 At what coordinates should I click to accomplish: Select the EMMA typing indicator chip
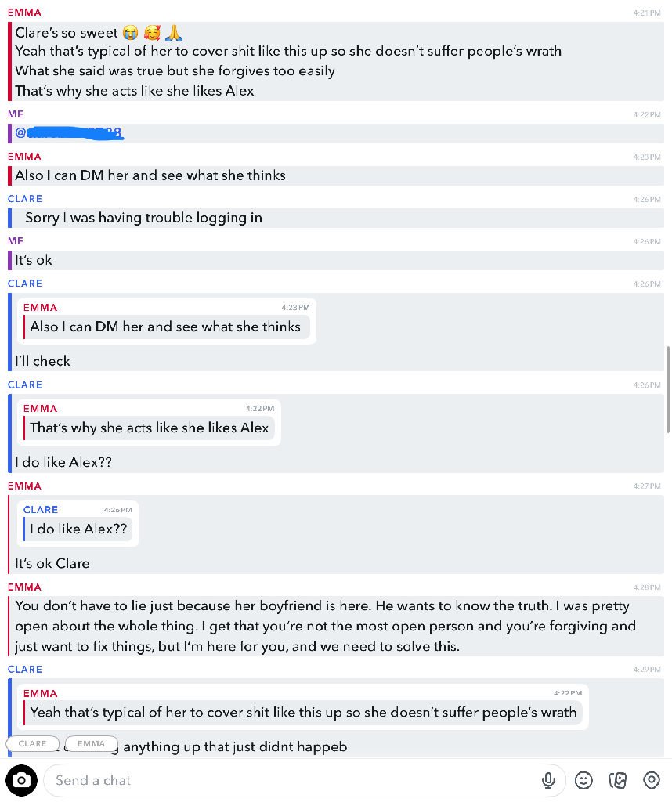(91, 744)
